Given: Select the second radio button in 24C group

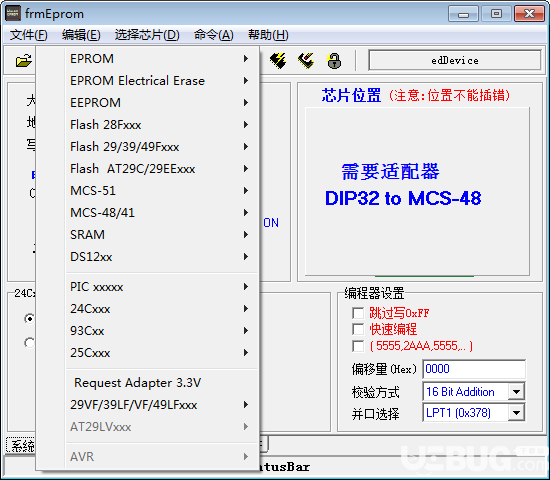Looking at the screenshot, I should pyautogui.click(x=29, y=342).
